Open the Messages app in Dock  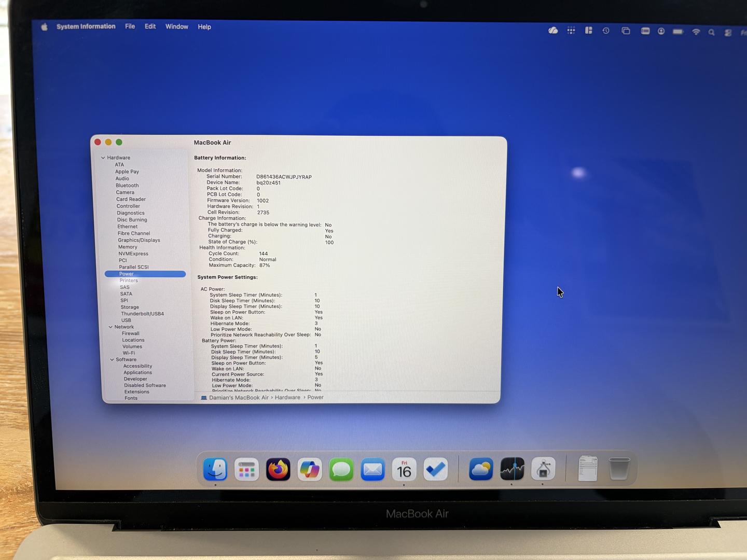tap(341, 470)
